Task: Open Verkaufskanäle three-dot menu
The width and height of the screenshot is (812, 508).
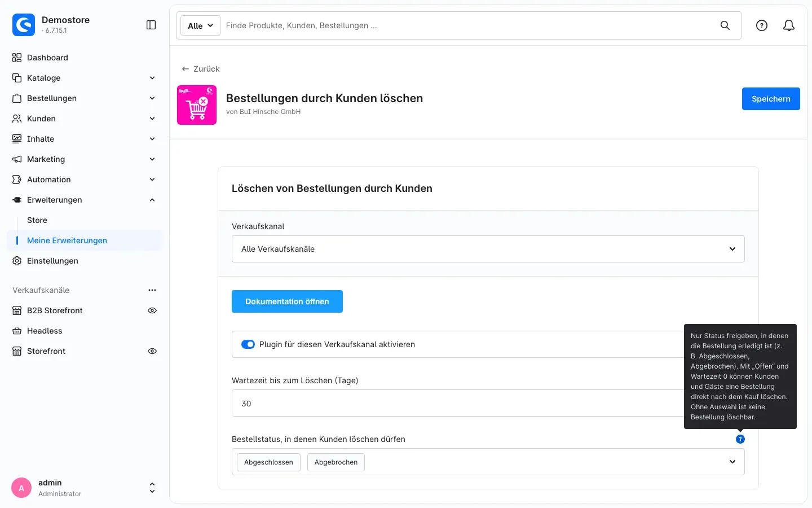Action: coord(152,290)
